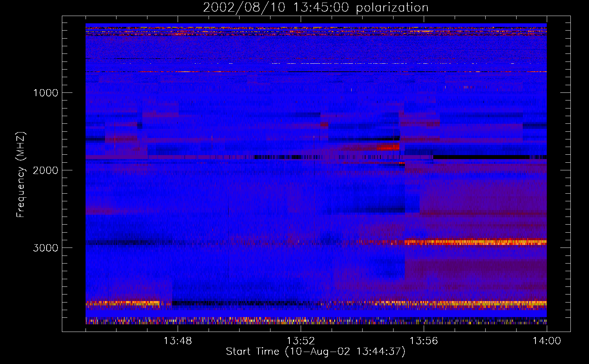Click the "Frequency (MHZ)" axis label
The image size is (589, 364).
coord(21,175)
